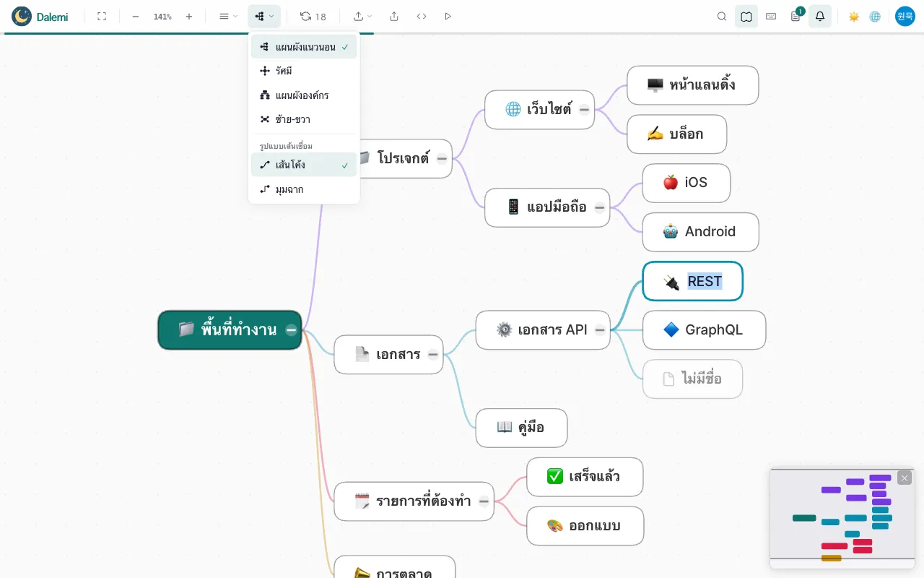924x578 pixels.
Task: Choose the ซ้าย-ขวา layout option
Action: (304, 119)
